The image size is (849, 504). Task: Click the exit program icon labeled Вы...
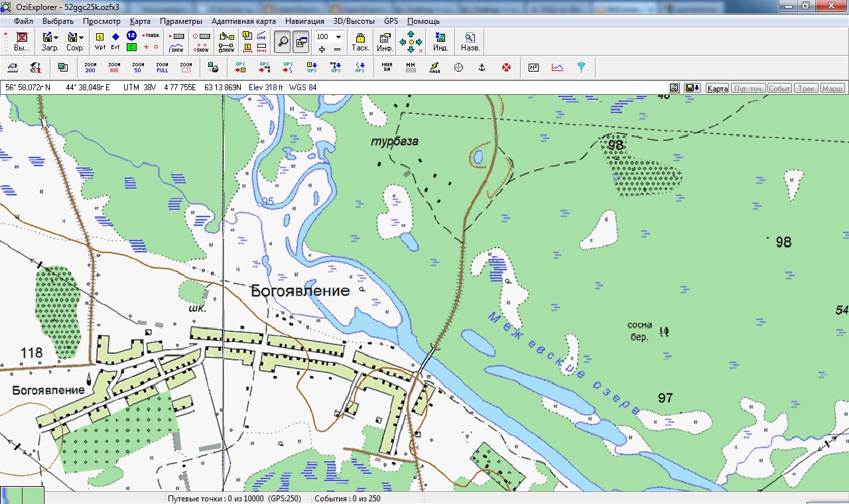(22, 42)
